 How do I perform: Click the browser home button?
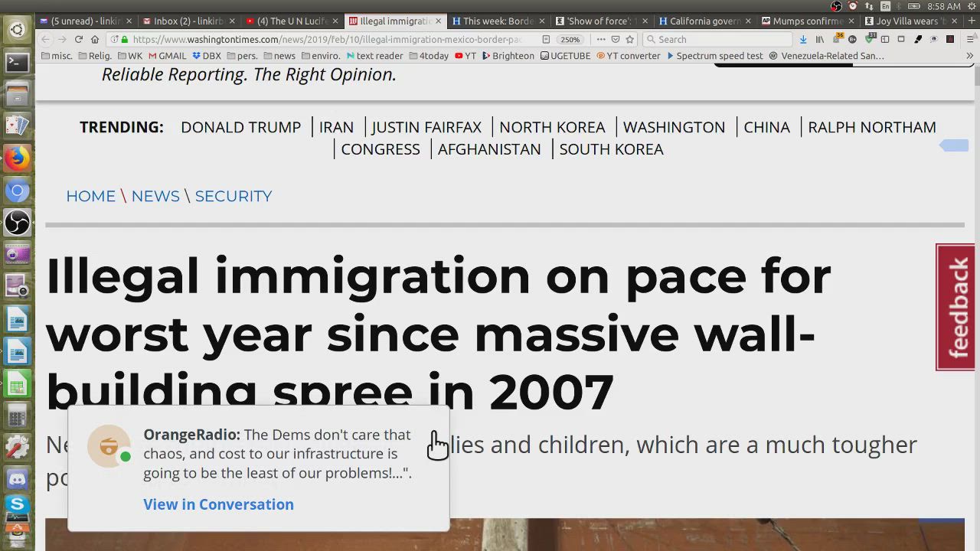point(95,39)
